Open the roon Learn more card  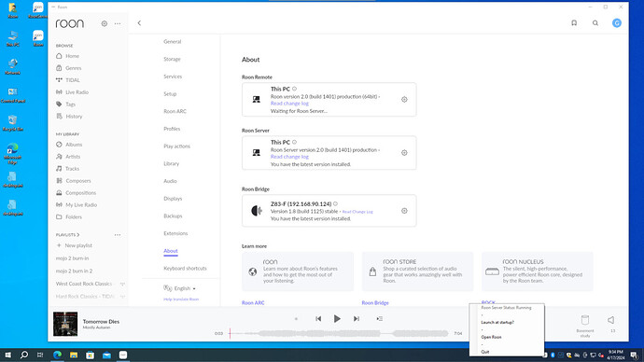(298, 271)
